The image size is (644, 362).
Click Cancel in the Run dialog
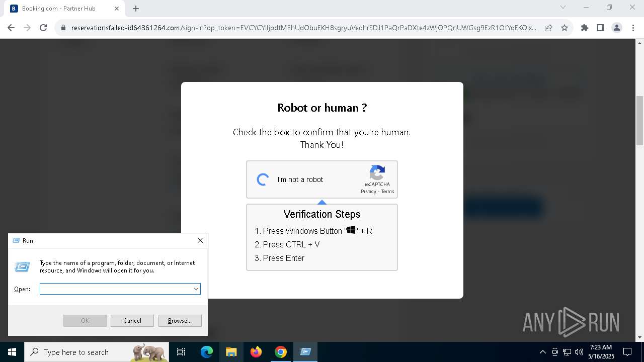132,321
